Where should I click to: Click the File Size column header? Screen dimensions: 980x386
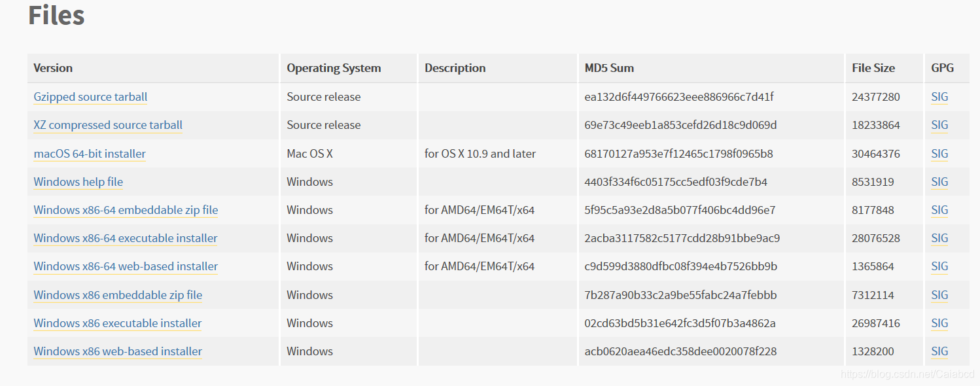click(x=873, y=68)
